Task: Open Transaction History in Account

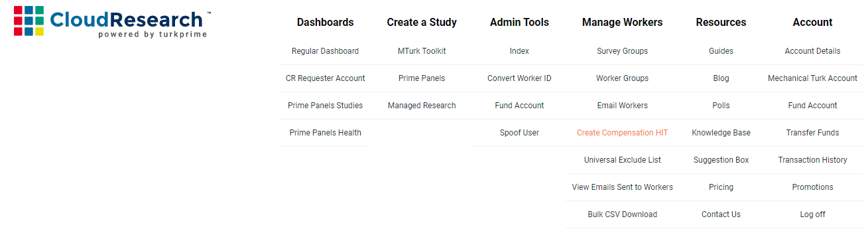Action: 812,160
